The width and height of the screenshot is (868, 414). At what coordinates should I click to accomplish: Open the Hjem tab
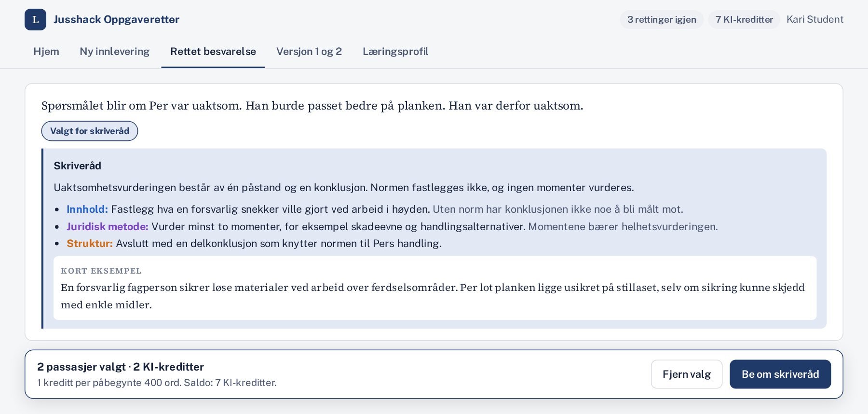pos(46,52)
